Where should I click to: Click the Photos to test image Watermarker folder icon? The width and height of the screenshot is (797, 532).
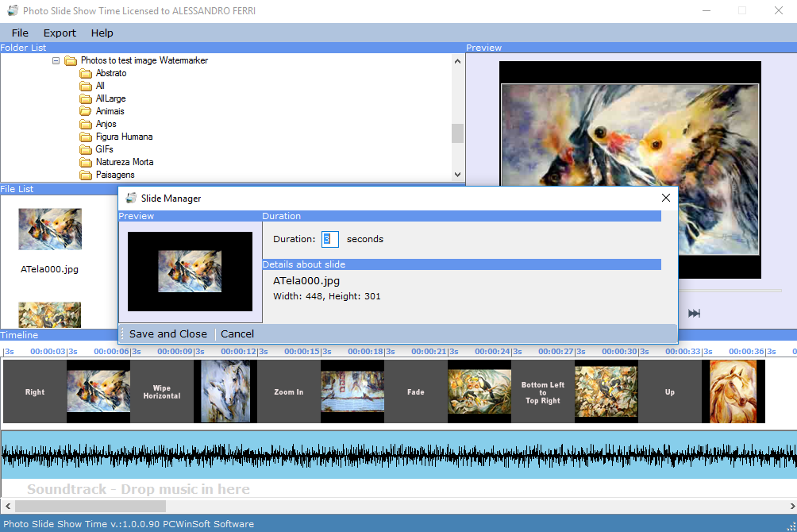coord(71,60)
